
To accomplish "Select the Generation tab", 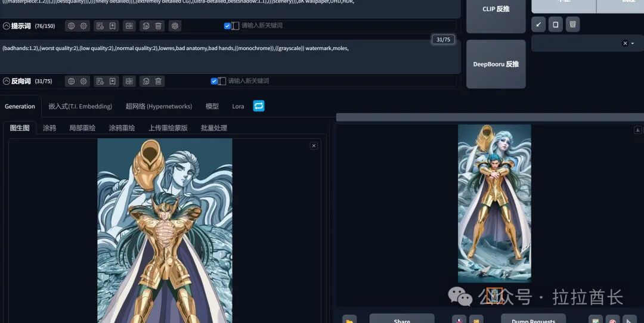I will [x=20, y=106].
